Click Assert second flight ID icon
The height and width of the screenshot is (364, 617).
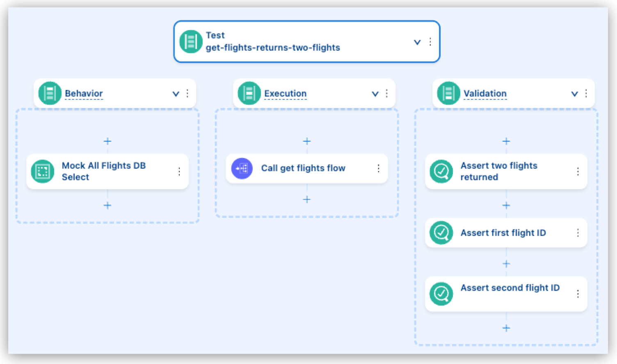(441, 293)
